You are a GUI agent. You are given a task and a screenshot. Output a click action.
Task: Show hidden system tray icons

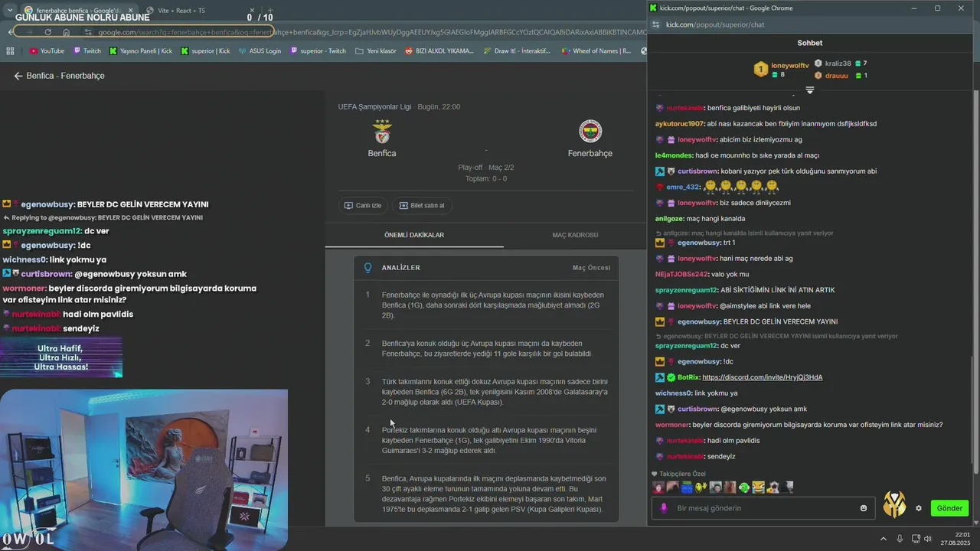(x=883, y=539)
